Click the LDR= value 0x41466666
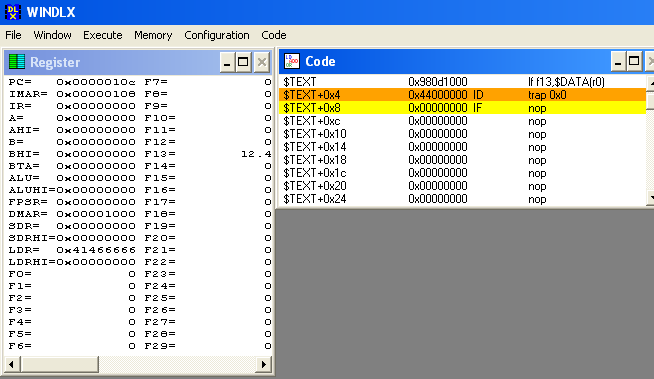This screenshot has width=654, height=379. coord(96,250)
